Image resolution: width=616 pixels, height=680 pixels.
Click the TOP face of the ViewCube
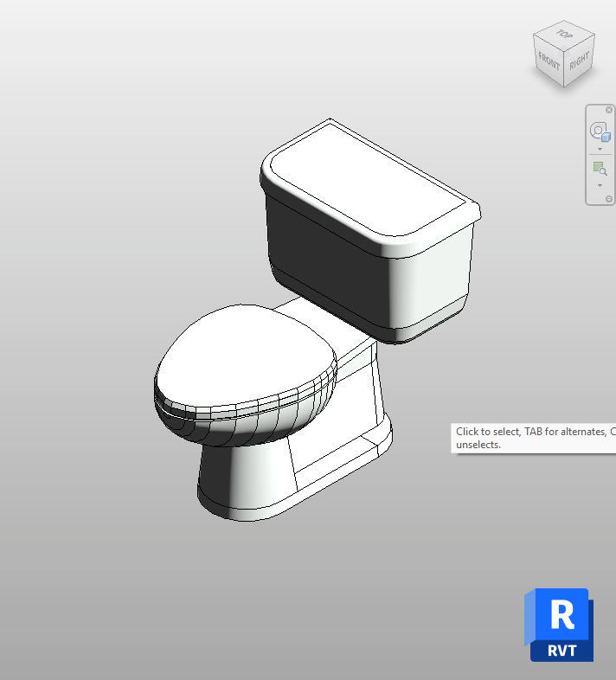click(x=564, y=35)
